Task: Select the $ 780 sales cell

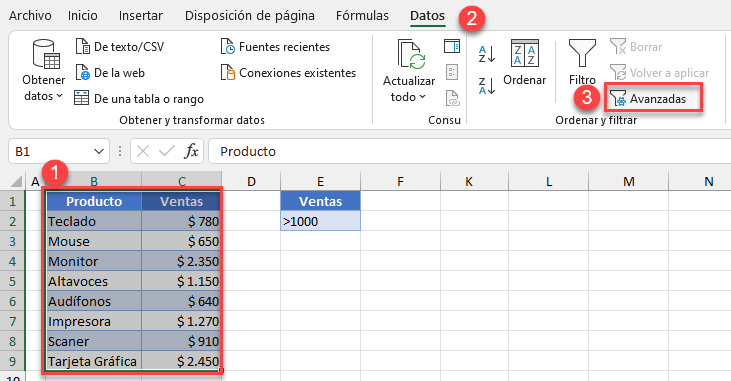Action: click(x=181, y=222)
